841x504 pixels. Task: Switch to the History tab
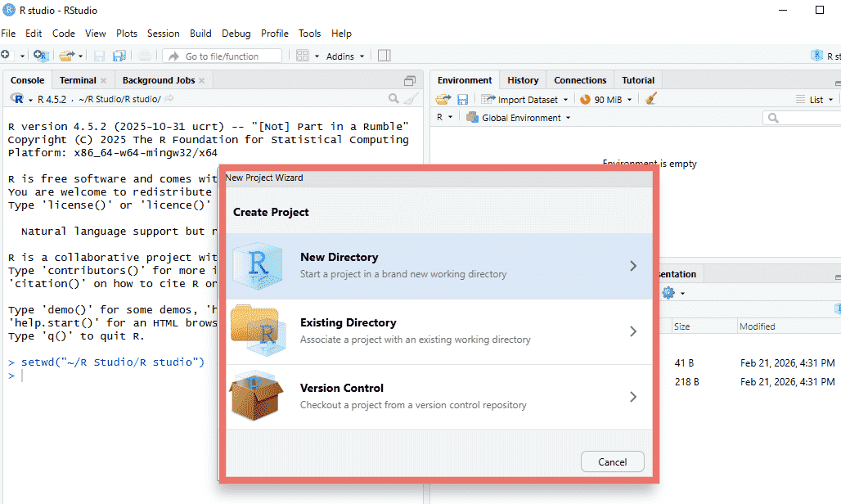pyautogui.click(x=523, y=80)
